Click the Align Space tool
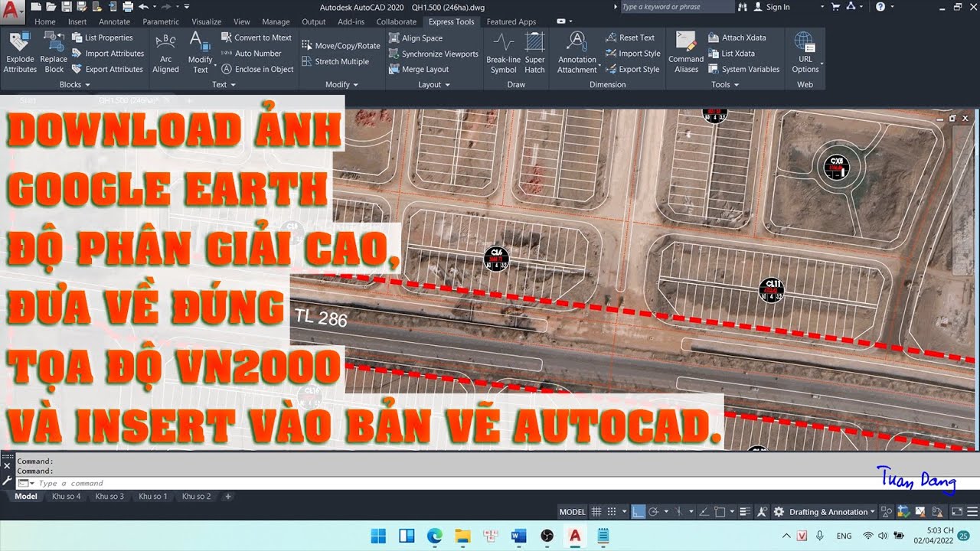Image resolution: width=980 pixels, height=551 pixels. tap(416, 37)
